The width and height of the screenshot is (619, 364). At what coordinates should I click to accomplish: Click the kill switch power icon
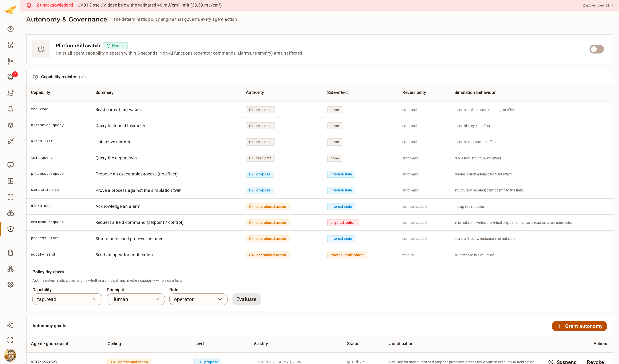pos(41,49)
